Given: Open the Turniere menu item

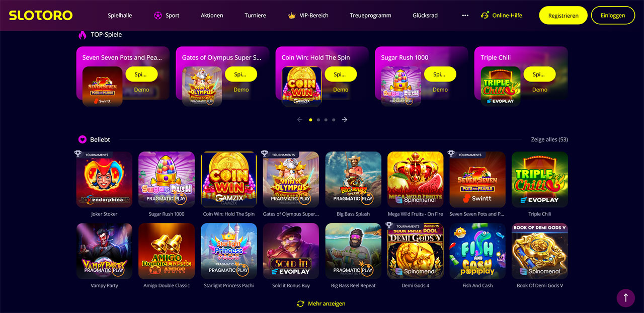Looking at the screenshot, I should tap(255, 16).
